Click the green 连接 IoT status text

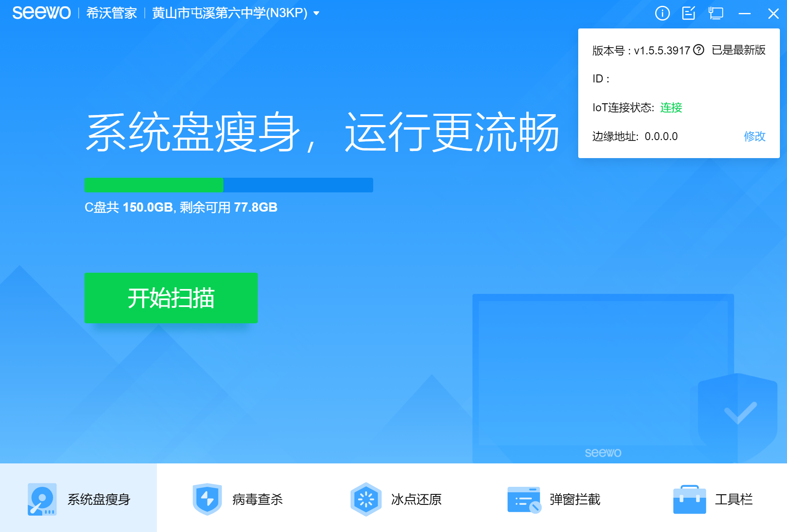(671, 107)
